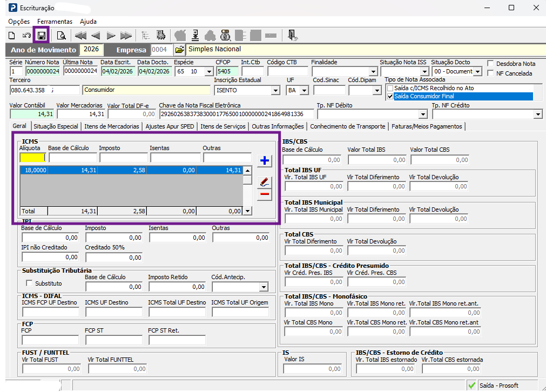Click the pencil edit ICMS line icon

265,182
